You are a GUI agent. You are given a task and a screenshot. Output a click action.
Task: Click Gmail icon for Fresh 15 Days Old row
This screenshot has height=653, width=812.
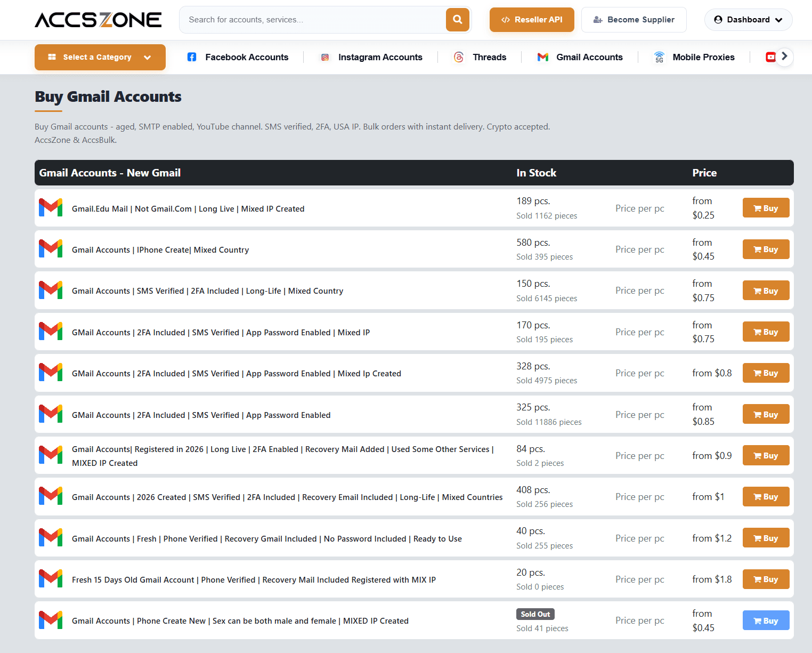coord(51,579)
